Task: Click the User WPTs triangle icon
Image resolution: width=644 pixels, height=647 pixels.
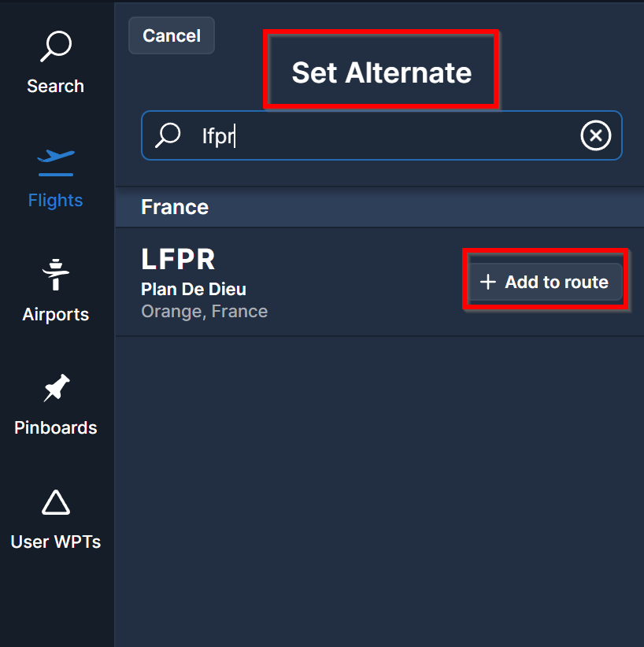Action: coord(55,502)
